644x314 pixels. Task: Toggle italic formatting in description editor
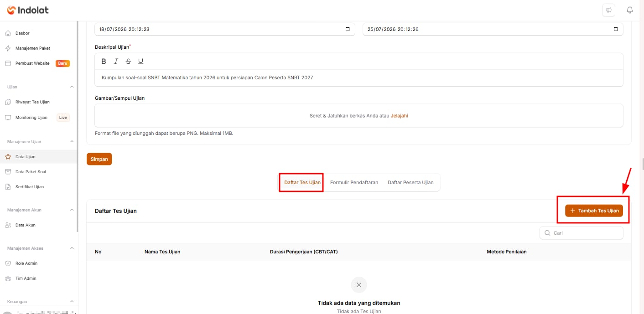tap(116, 62)
